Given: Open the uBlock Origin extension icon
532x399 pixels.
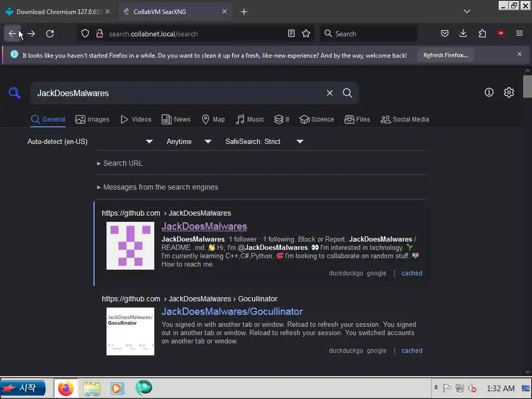Looking at the screenshot, I should point(501,33).
